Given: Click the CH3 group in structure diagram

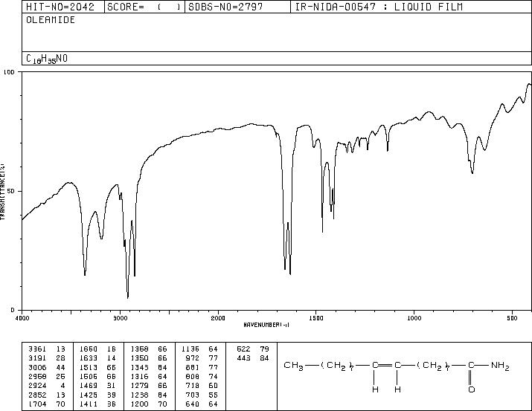Looking at the screenshot, I should pos(293,366).
